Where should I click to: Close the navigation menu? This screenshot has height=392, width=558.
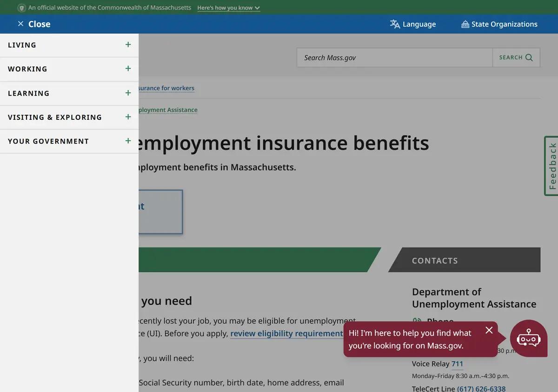click(x=33, y=24)
